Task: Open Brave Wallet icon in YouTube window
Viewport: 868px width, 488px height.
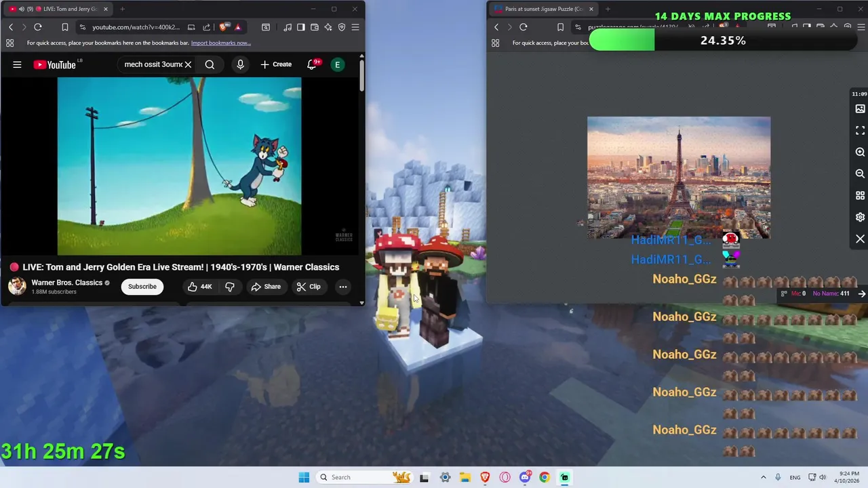Action: [315, 27]
